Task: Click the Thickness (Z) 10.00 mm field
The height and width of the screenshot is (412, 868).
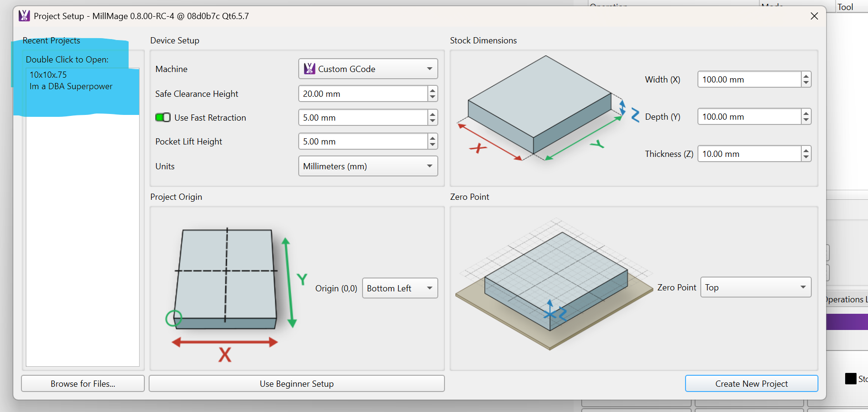Action: (x=749, y=154)
